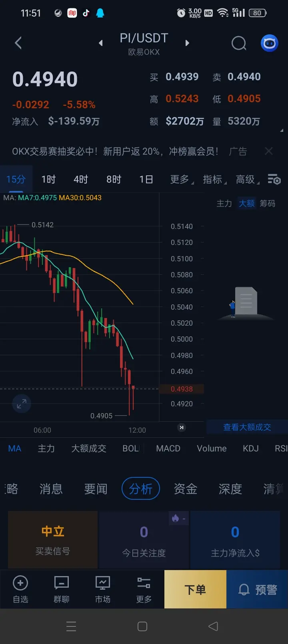
Task: Select the 15分 timeframe
Action: click(16, 179)
